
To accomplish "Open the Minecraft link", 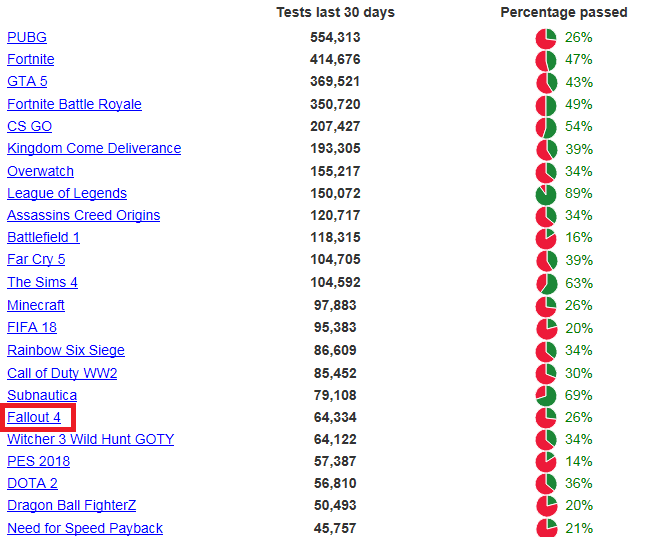I will pos(36,305).
